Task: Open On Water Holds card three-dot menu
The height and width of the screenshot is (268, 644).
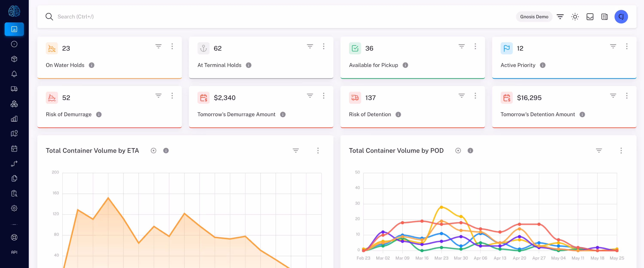Action: coord(172,46)
